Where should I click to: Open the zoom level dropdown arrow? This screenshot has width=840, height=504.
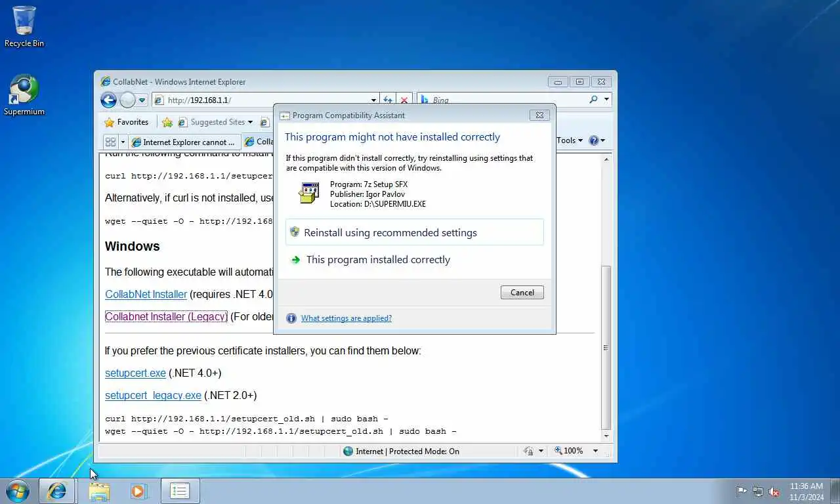pos(595,451)
